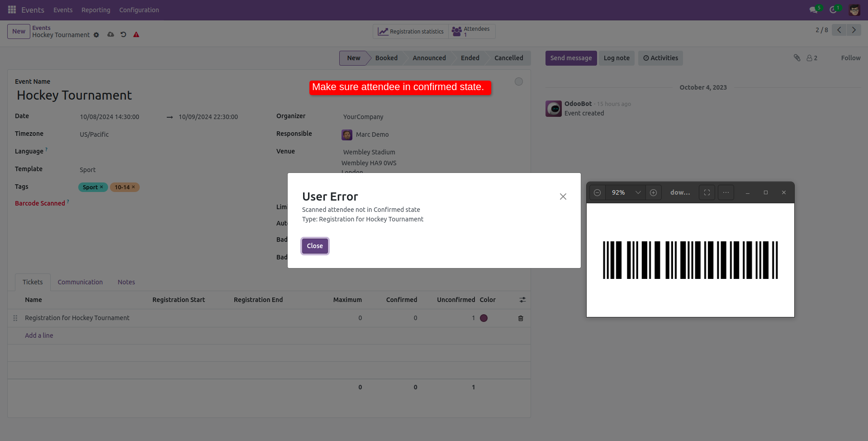Close the User Error dialog with X

coord(563,197)
